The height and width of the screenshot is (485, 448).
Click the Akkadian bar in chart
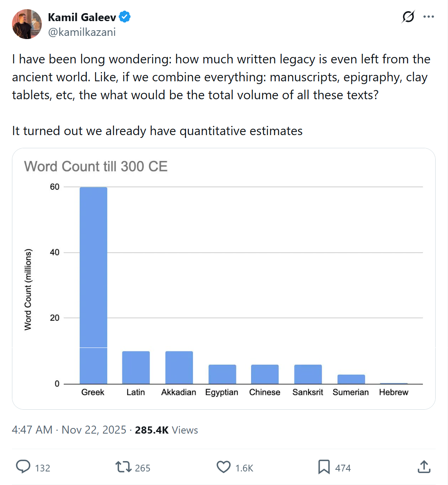click(x=179, y=367)
